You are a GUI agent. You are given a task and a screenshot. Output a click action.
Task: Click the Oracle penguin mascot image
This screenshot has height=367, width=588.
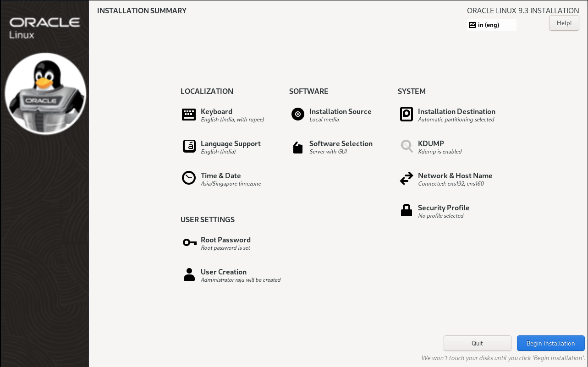[x=45, y=93]
